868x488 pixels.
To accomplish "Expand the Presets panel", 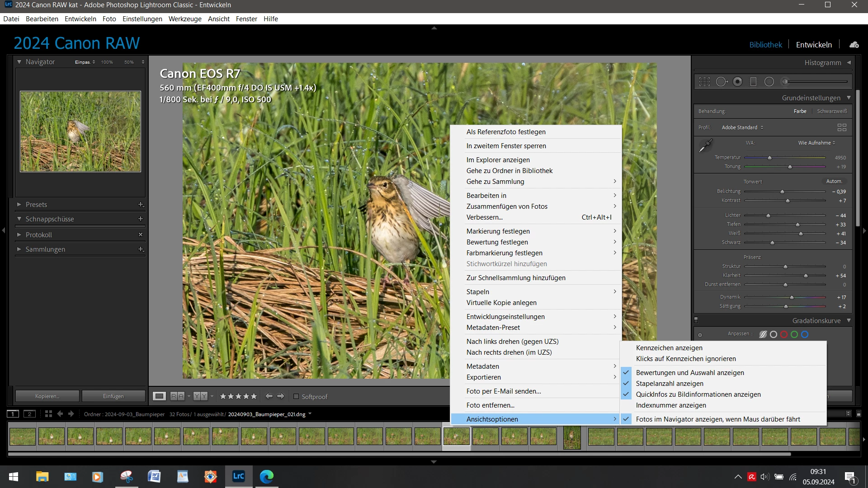I will pyautogui.click(x=36, y=205).
